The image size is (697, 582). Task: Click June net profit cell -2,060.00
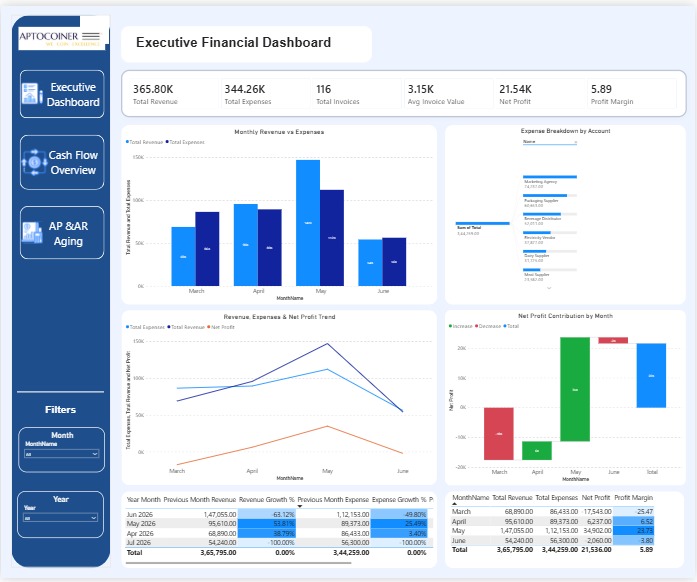click(x=596, y=541)
